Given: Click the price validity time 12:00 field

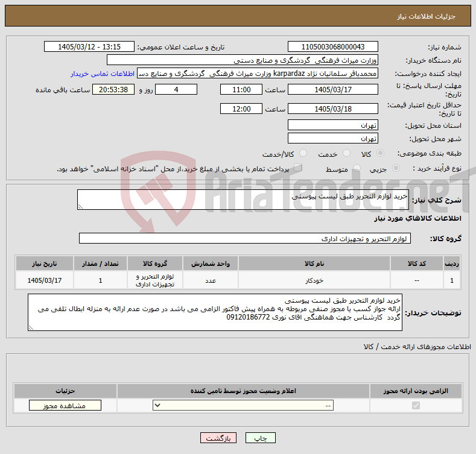Looking at the screenshot, I should [x=241, y=109].
